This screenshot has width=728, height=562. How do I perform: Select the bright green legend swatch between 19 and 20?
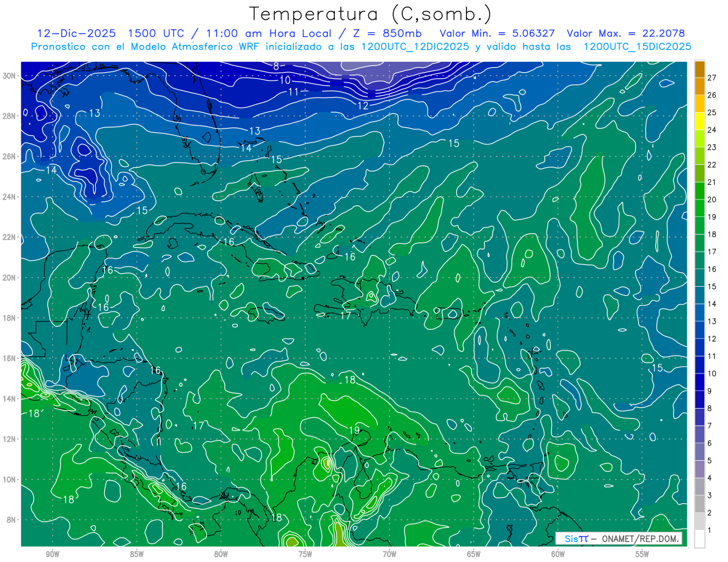(700, 208)
